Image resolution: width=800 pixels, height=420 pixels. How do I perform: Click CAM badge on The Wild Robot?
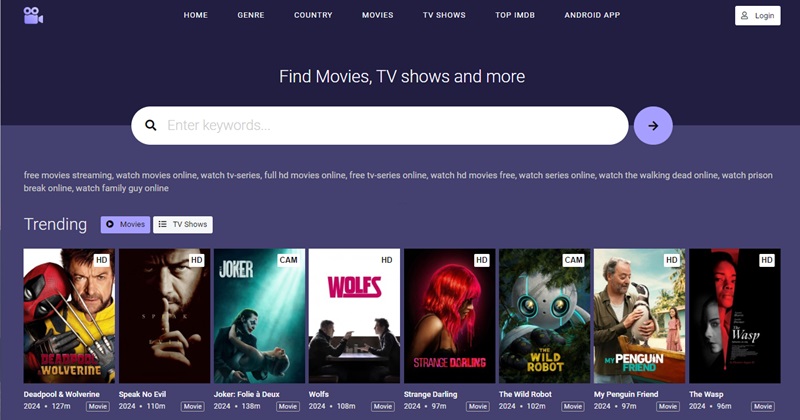[573, 260]
